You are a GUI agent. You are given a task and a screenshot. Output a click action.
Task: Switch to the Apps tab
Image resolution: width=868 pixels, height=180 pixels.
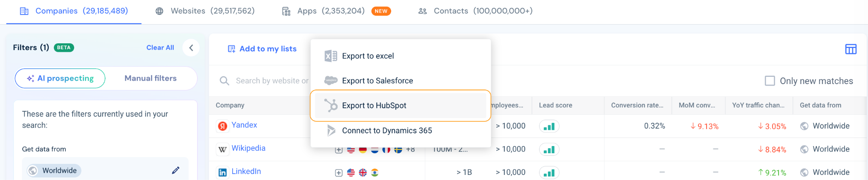click(323, 11)
